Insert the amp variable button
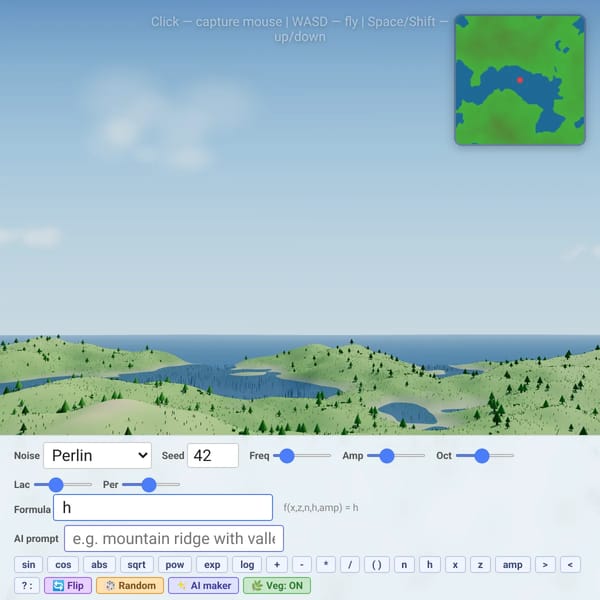 pyautogui.click(x=513, y=564)
